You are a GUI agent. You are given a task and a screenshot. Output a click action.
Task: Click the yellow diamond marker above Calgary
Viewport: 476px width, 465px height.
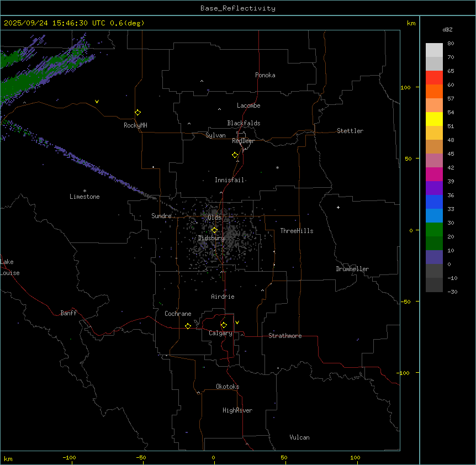click(x=224, y=325)
